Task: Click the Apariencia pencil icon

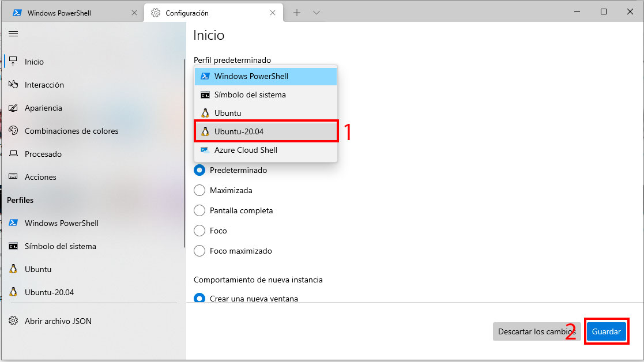Action: click(13, 108)
